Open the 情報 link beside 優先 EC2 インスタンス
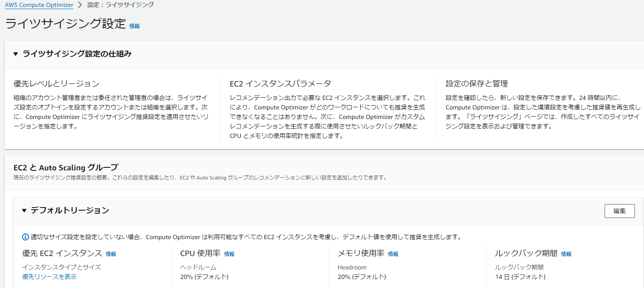 (x=111, y=254)
